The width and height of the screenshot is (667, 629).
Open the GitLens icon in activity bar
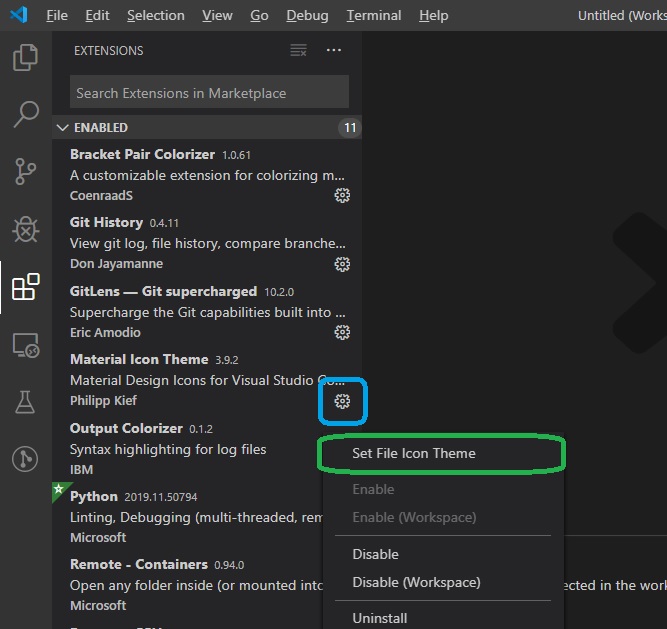(x=25, y=459)
